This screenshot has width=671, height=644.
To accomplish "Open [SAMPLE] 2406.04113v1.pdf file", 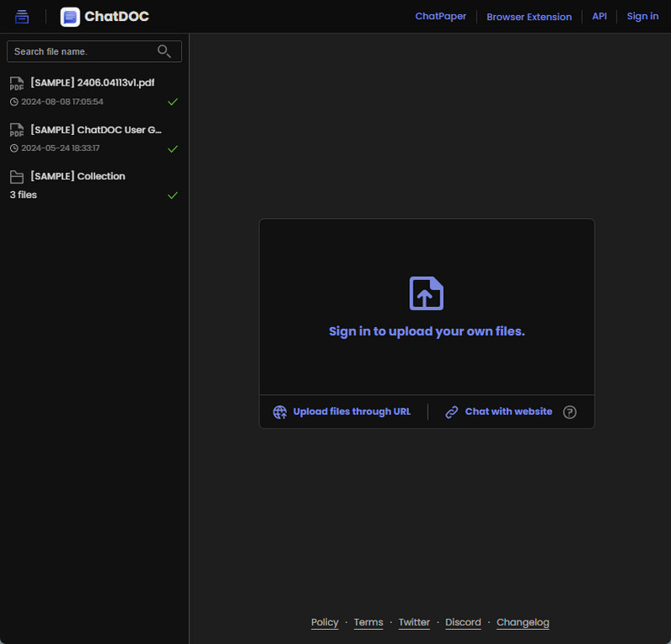I will tap(92, 82).
